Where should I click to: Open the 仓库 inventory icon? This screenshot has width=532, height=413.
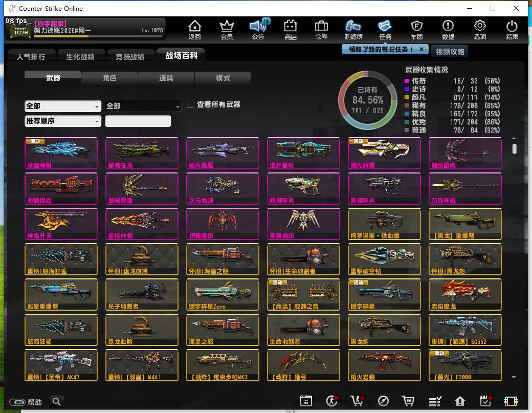point(321,30)
